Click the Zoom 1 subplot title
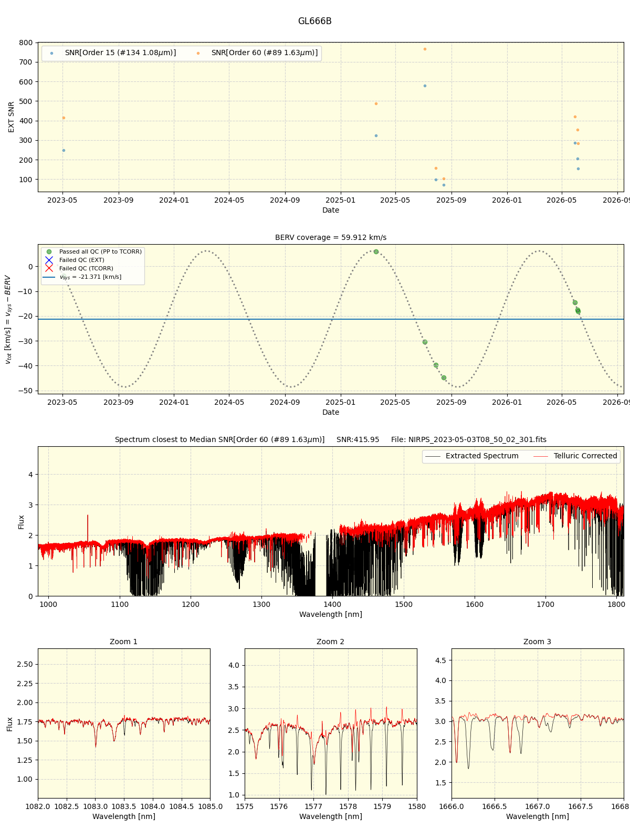 pos(124,642)
